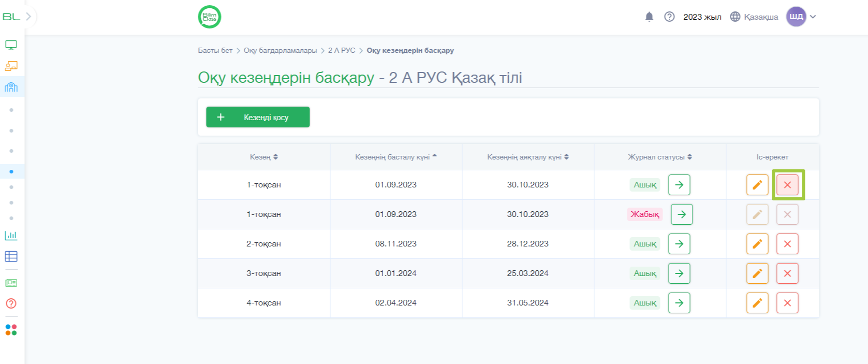This screenshot has height=364, width=868.
Task: Open the colorful apps grid sidebar icon
Action: pyautogui.click(x=11, y=330)
